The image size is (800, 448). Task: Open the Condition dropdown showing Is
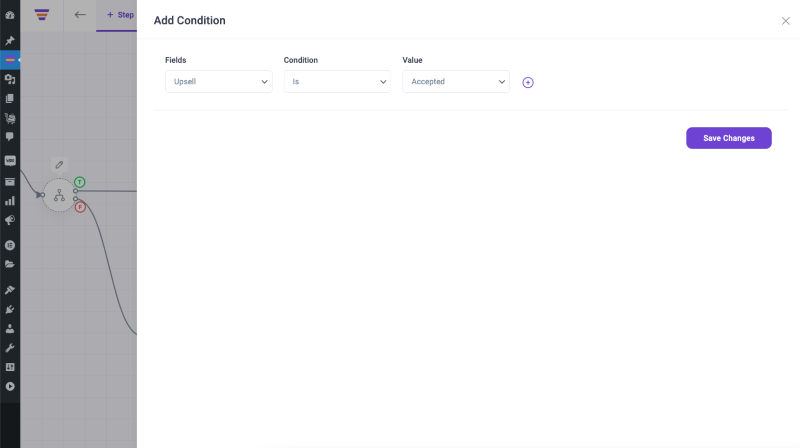pos(337,82)
